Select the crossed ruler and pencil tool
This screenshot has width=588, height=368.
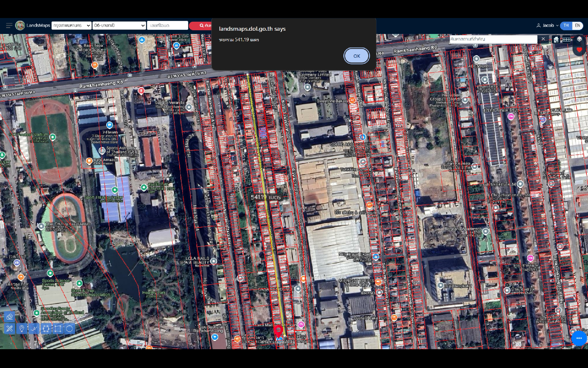tap(9, 329)
